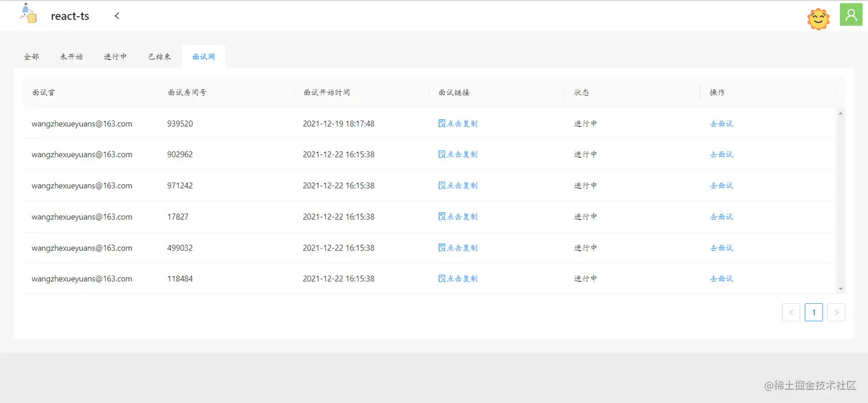Click the react-ts logo icon
Image resolution: width=868 pixels, height=403 pixels.
coord(28,14)
